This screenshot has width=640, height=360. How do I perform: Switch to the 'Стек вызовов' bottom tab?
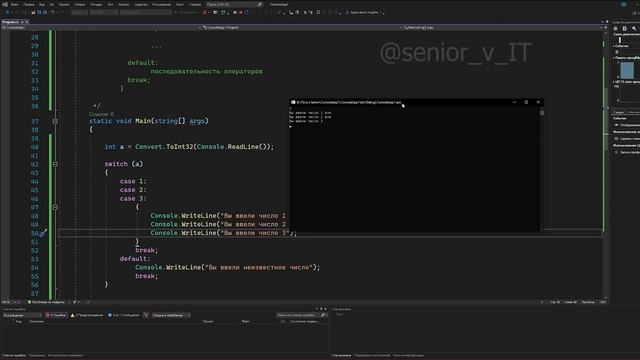tap(342, 356)
